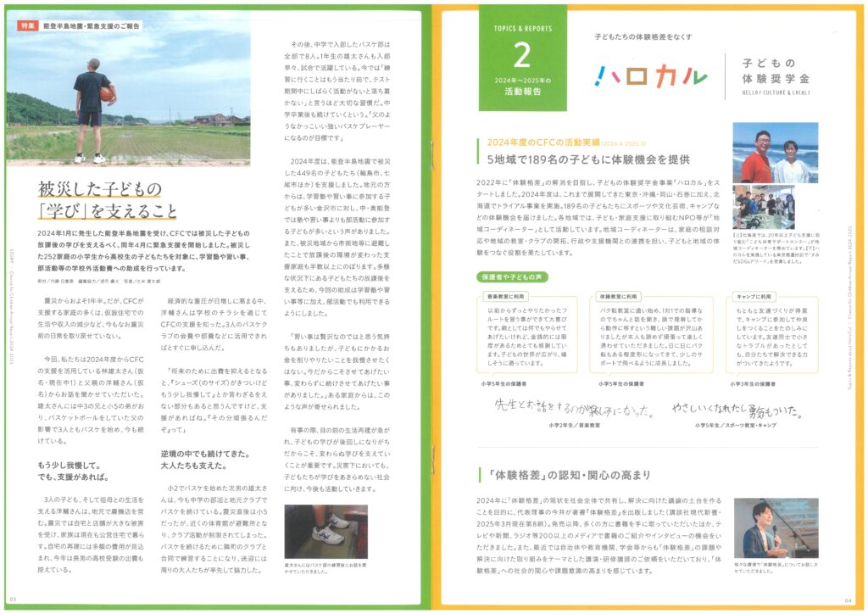Click the red 特集 tag
The image size is (868, 614).
[26, 25]
